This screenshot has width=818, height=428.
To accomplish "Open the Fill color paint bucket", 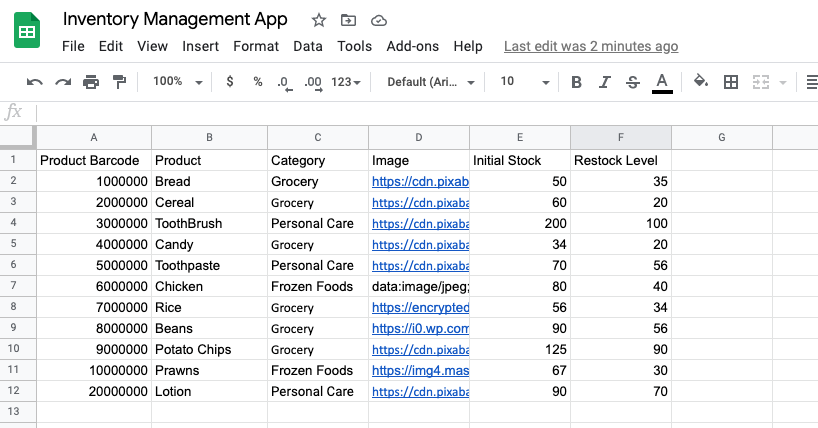I will [x=701, y=81].
